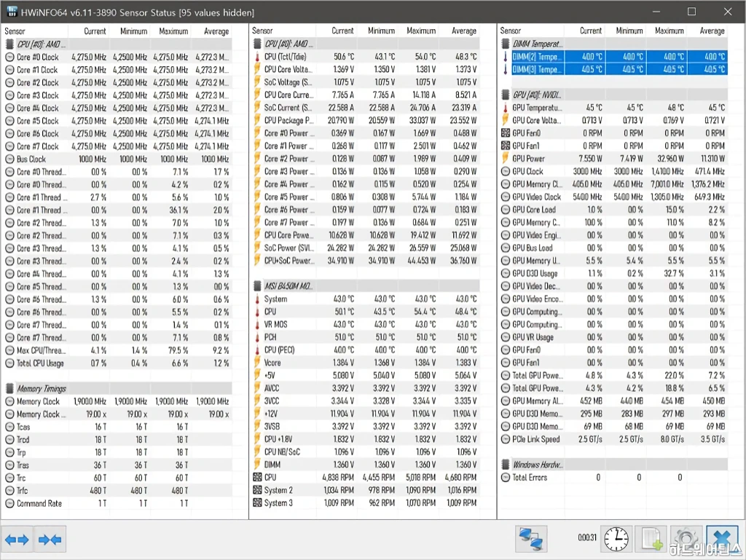Click the clock reset timer button

click(x=616, y=540)
